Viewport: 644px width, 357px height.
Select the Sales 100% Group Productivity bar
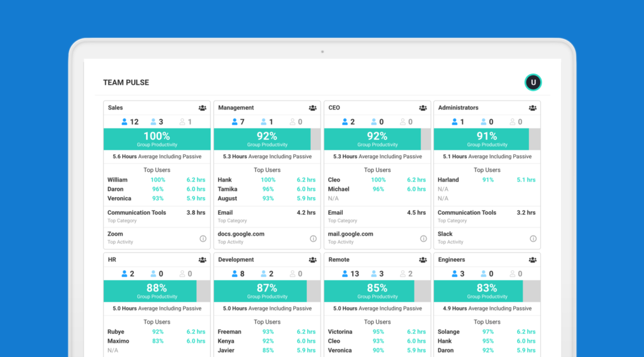[x=157, y=139]
